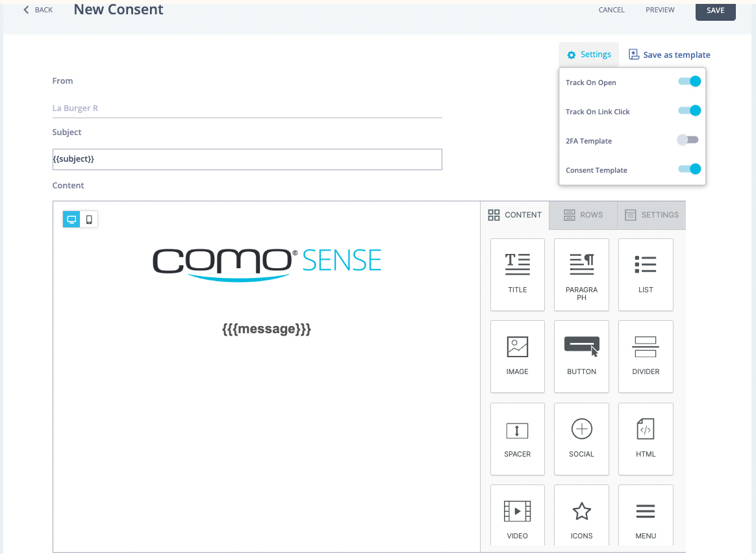Image resolution: width=756 pixels, height=554 pixels.
Task: Collapse the Settings gear dropdown
Action: click(x=588, y=55)
